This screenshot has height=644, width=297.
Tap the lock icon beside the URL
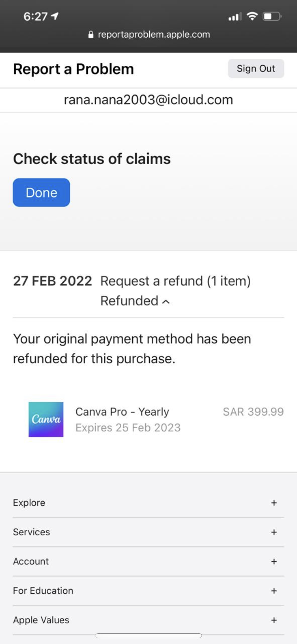pos(91,34)
